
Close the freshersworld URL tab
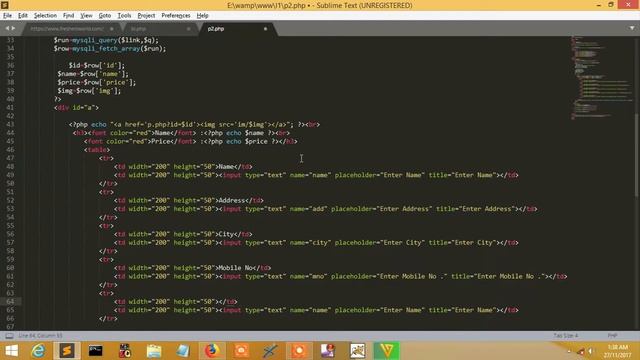pyautogui.click(x=112, y=29)
